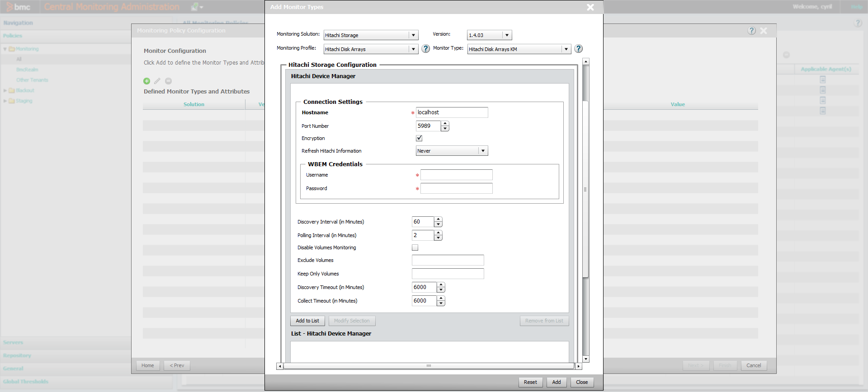Increase Discovery Interval value
The width and height of the screenshot is (868, 392).
(x=438, y=219)
